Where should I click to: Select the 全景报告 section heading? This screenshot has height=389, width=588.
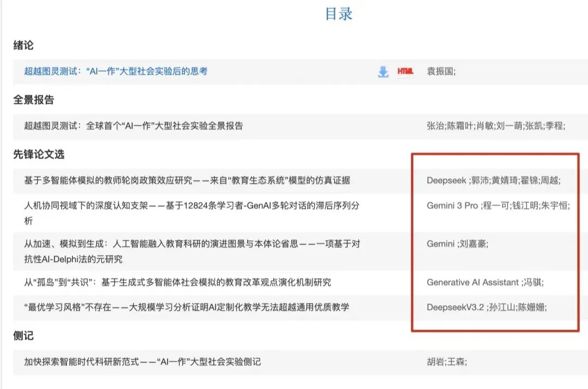[x=34, y=100]
